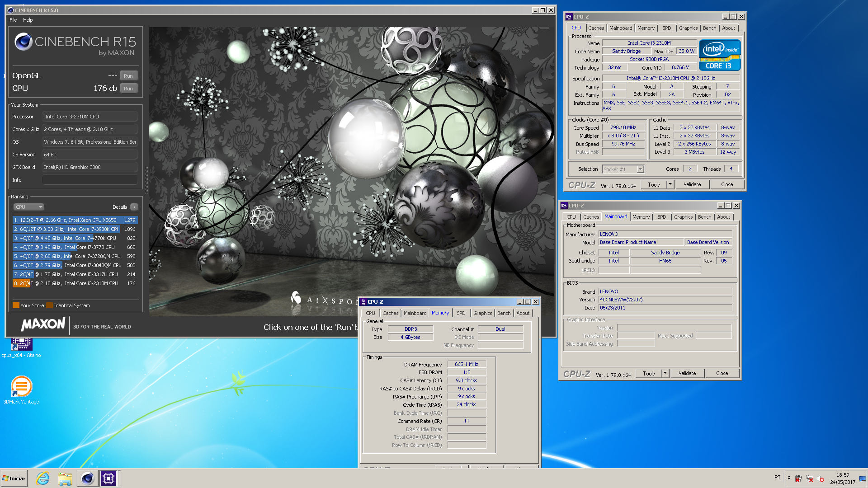Image resolution: width=868 pixels, height=488 pixels.
Task: Switch to Bench tab in top CPU-Z
Action: click(709, 28)
